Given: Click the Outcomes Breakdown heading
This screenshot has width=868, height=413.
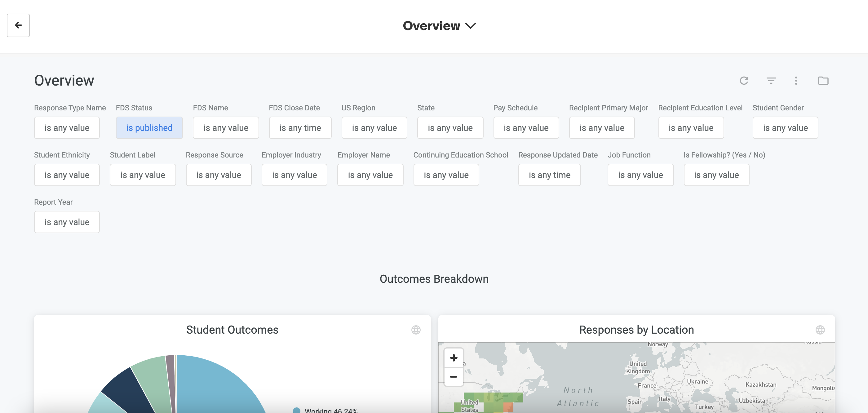Looking at the screenshot, I should (434, 279).
